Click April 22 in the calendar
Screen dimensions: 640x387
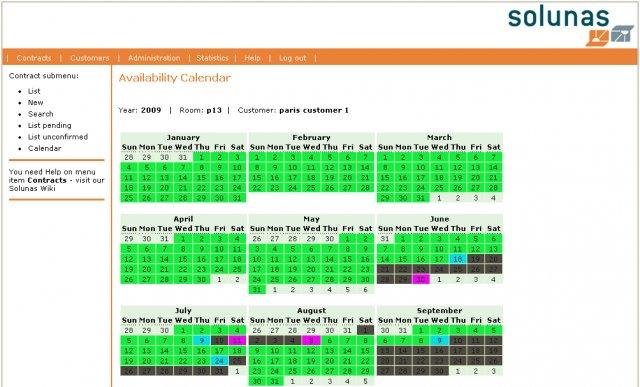pos(183,269)
